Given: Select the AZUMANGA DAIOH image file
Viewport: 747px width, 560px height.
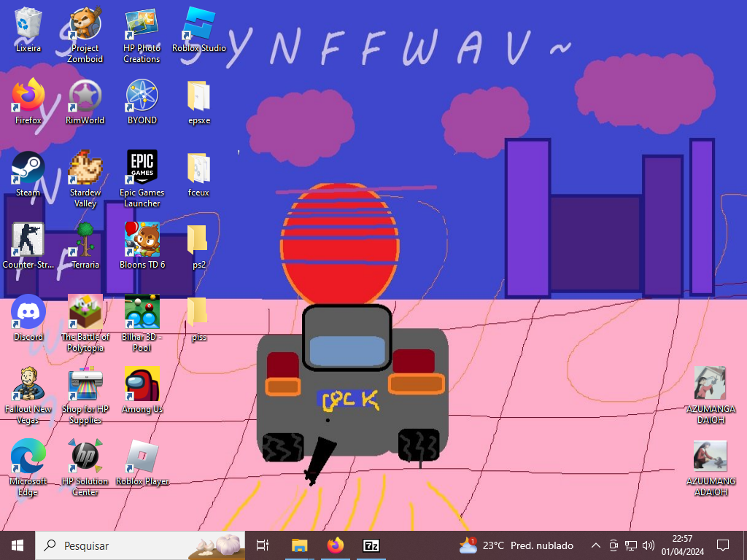Looking at the screenshot, I should click(x=711, y=395).
